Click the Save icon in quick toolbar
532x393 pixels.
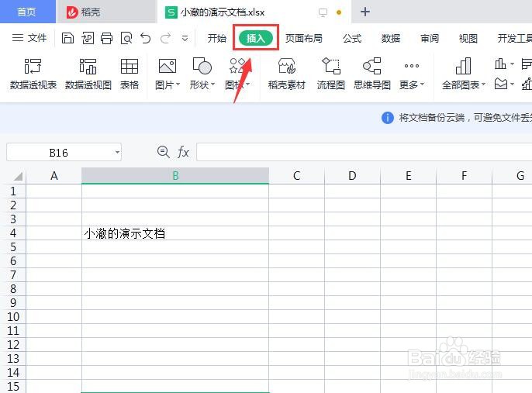(x=67, y=38)
